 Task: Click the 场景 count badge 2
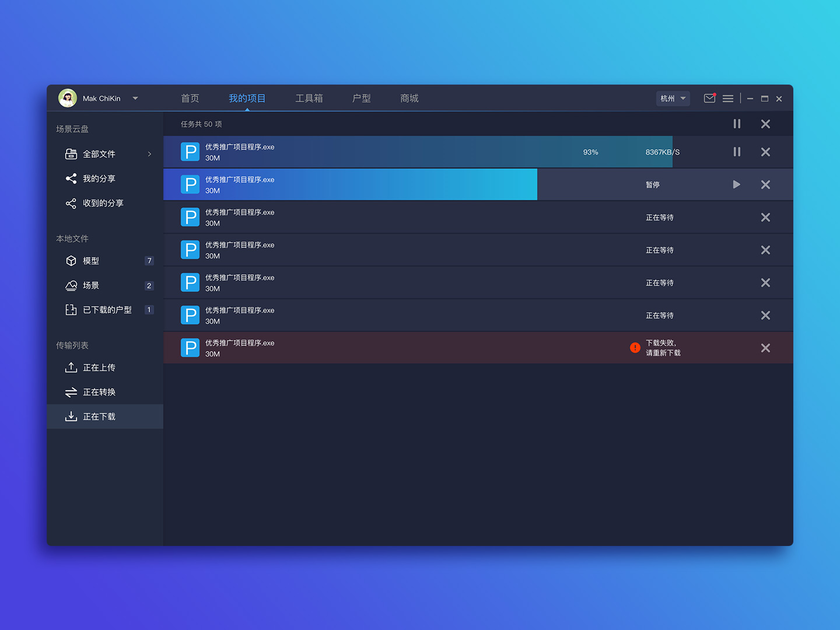(x=149, y=285)
